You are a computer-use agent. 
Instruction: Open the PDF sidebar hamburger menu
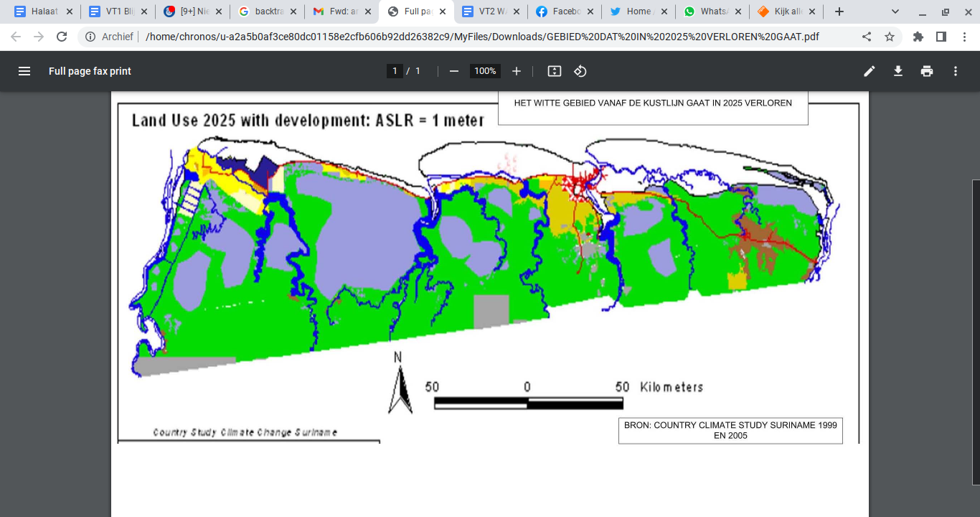pyautogui.click(x=24, y=71)
